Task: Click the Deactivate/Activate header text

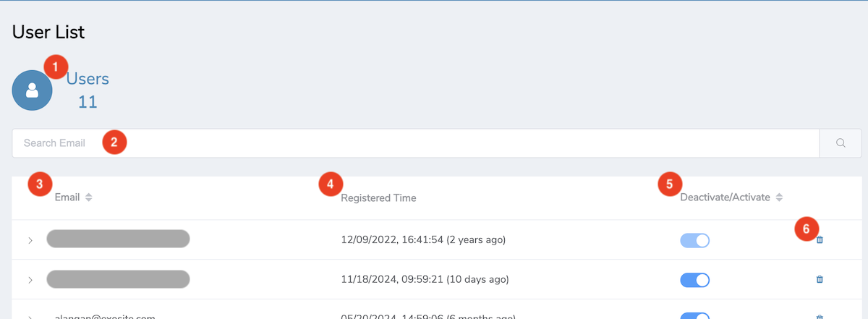Action: 726,197
